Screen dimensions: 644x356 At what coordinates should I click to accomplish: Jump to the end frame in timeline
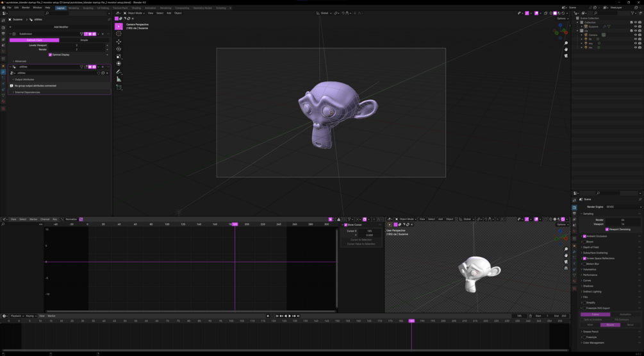click(298, 316)
